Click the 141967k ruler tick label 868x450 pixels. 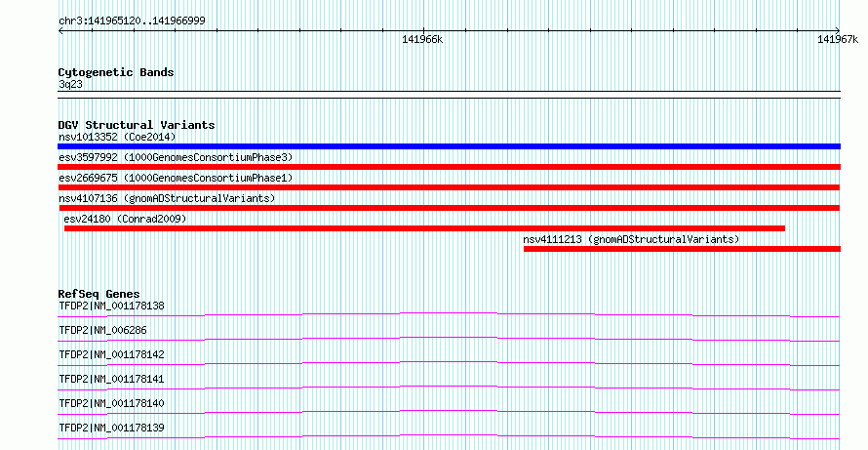[x=838, y=39]
